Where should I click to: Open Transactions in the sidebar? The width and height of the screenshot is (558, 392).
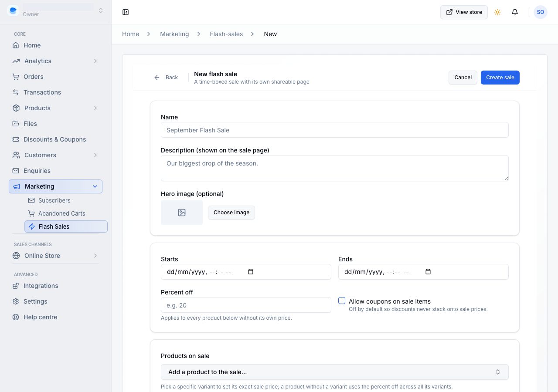(56, 92)
